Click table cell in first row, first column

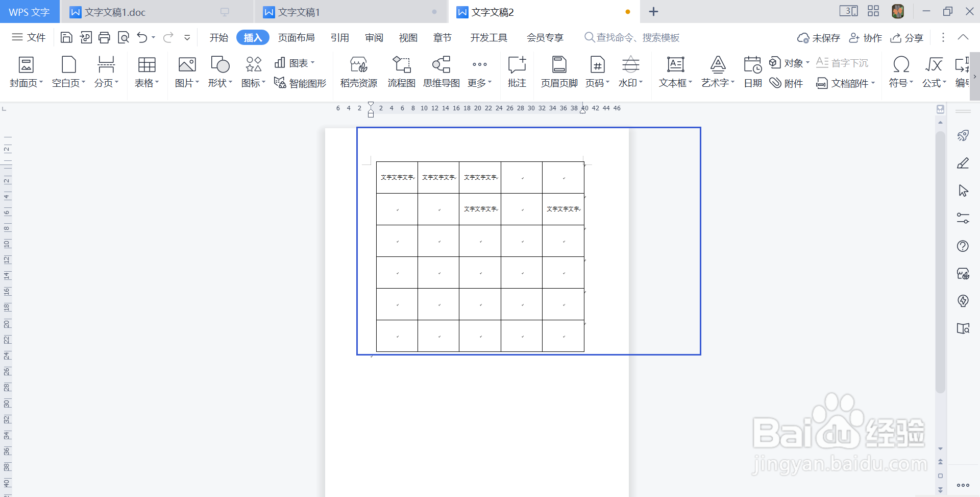(x=397, y=177)
